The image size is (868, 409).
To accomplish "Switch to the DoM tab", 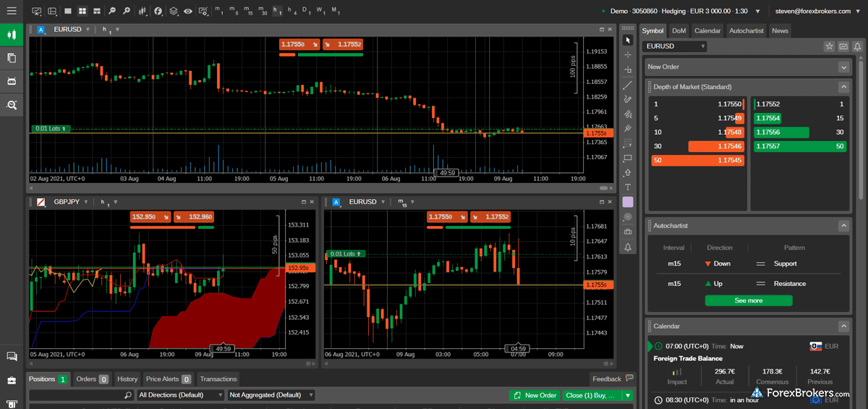I will click(x=678, y=30).
